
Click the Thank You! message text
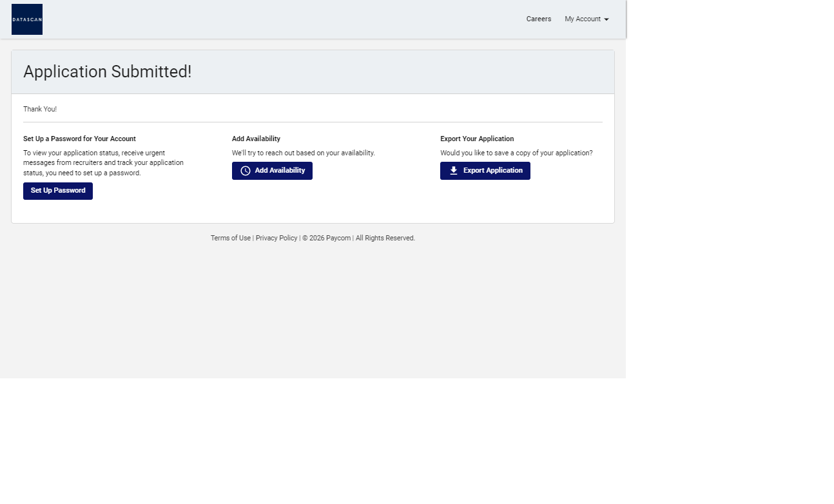(40, 110)
